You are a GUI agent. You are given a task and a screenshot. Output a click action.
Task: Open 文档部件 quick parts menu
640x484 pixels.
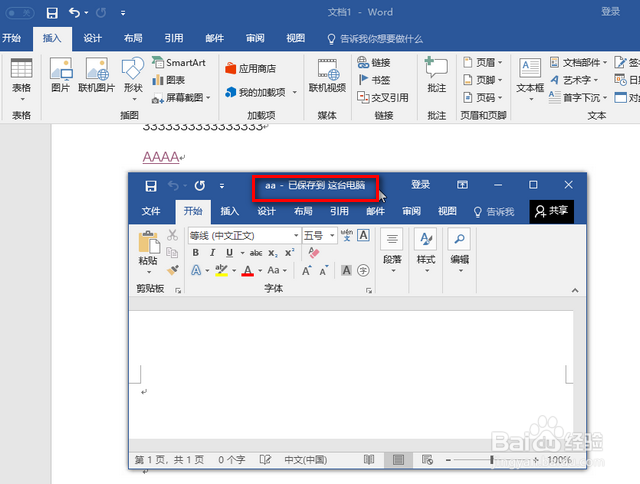[x=578, y=62]
